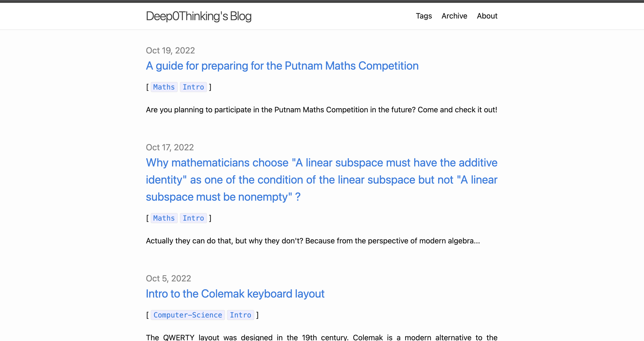The height and width of the screenshot is (341, 644).
Task: Click the Oct 17, 2022 post date
Action: pos(170,147)
